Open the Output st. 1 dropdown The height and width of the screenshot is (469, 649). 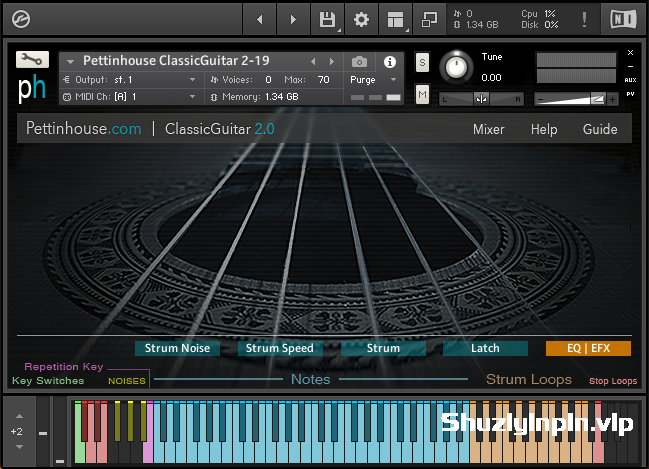130,79
